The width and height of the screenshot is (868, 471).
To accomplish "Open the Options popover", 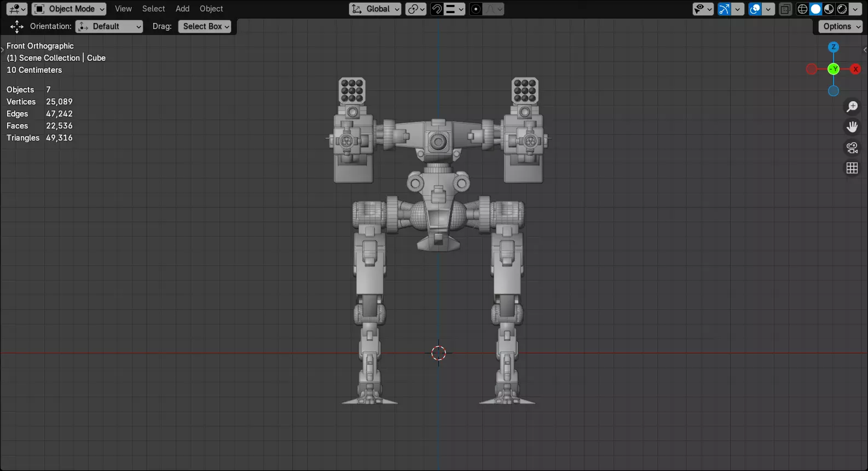I will coord(841,26).
